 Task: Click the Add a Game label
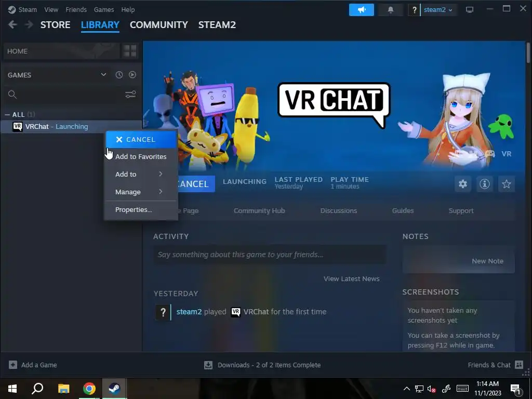pos(39,365)
